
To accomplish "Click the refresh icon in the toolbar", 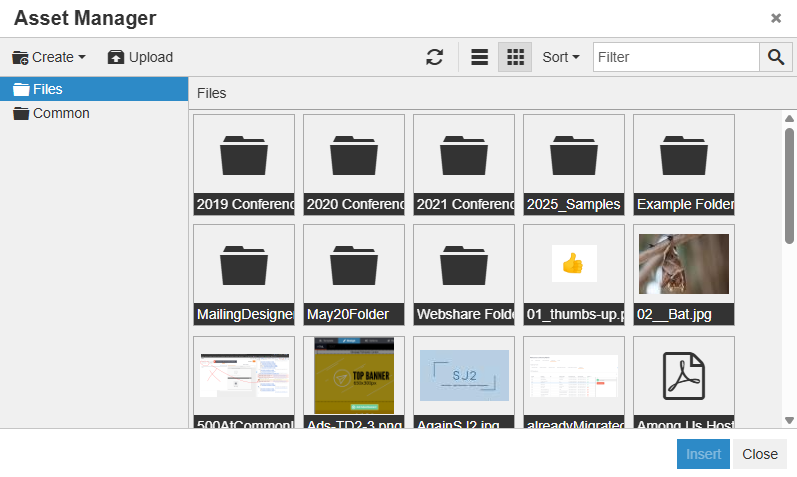I will pyautogui.click(x=434, y=57).
